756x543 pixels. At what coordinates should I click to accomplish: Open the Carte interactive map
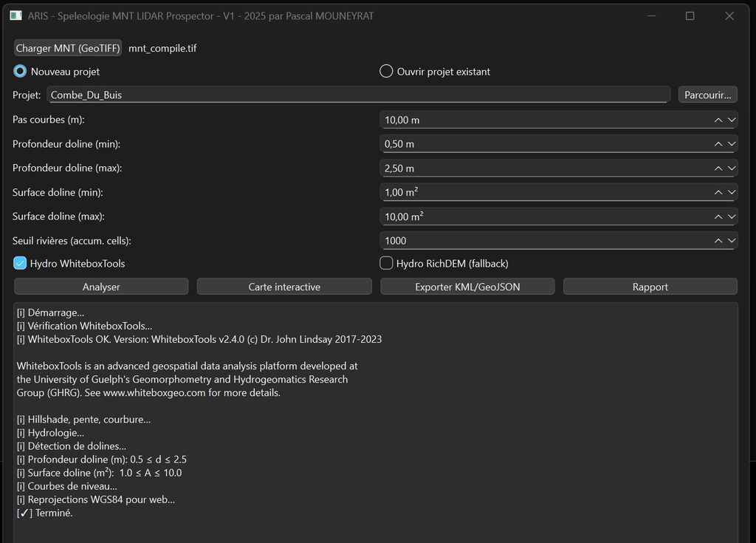[284, 287]
